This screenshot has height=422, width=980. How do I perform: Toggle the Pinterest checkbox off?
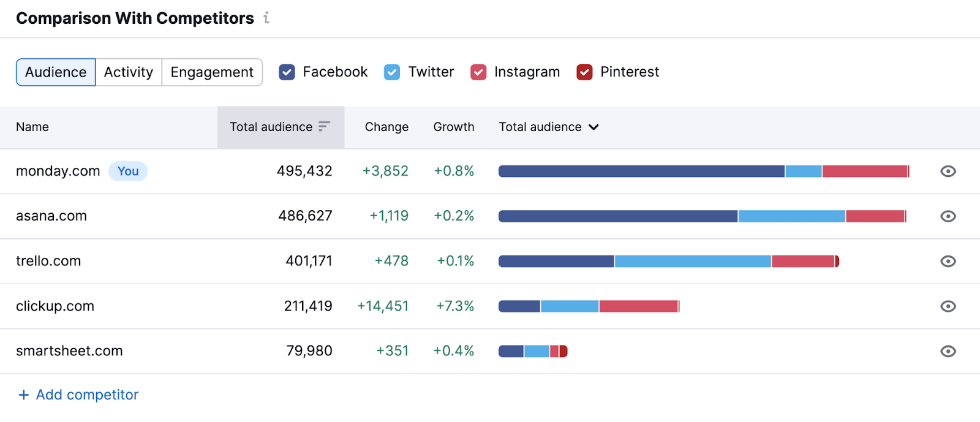[584, 72]
